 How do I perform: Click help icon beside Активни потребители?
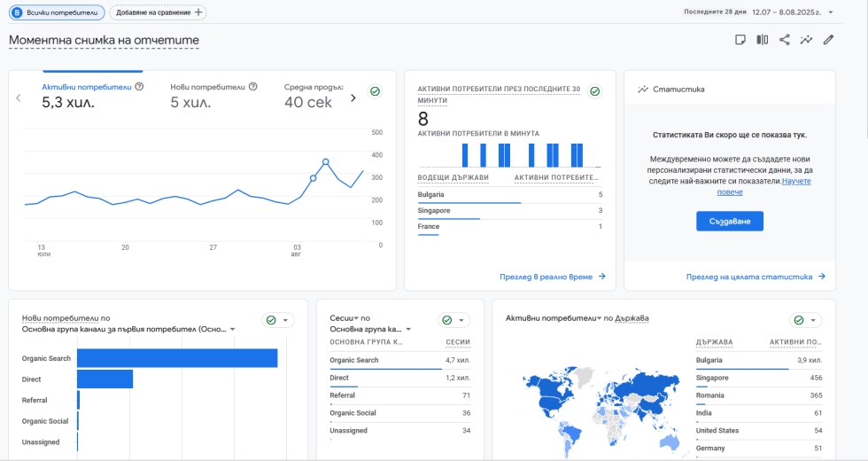tap(140, 87)
